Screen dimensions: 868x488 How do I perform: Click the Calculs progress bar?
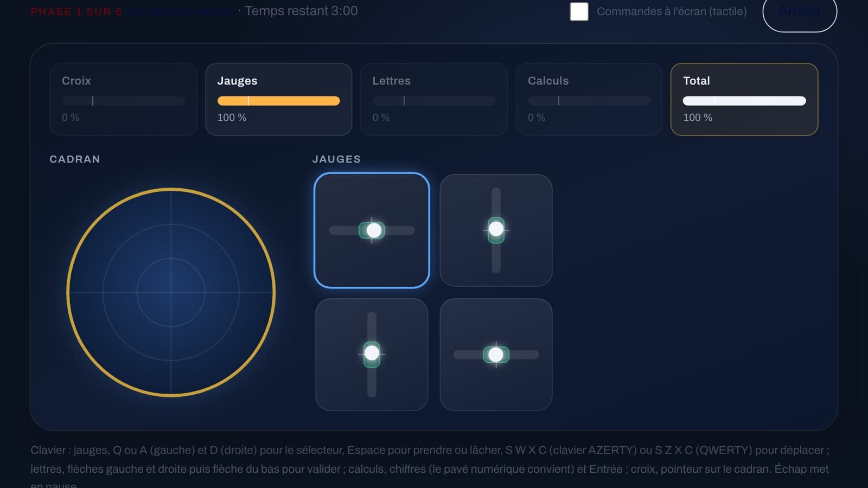pos(589,101)
